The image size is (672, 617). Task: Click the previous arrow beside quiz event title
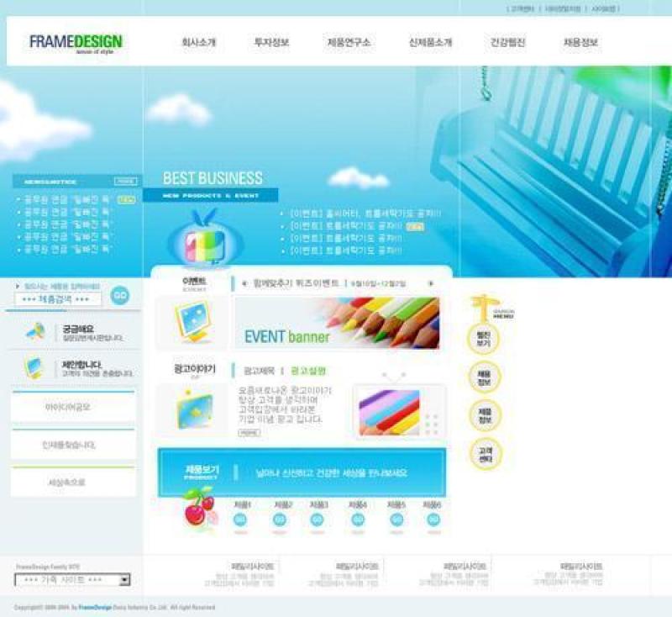click(244, 283)
